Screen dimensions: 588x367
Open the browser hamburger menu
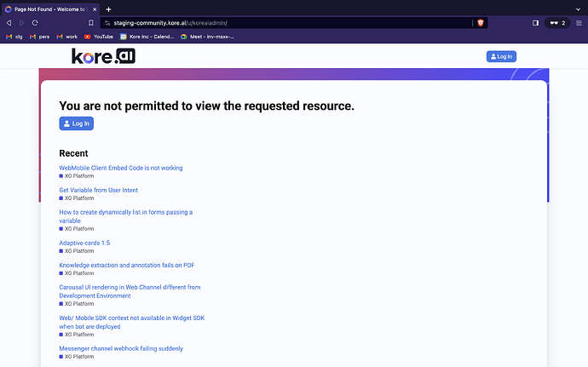pyautogui.click(x=579, y=23)
